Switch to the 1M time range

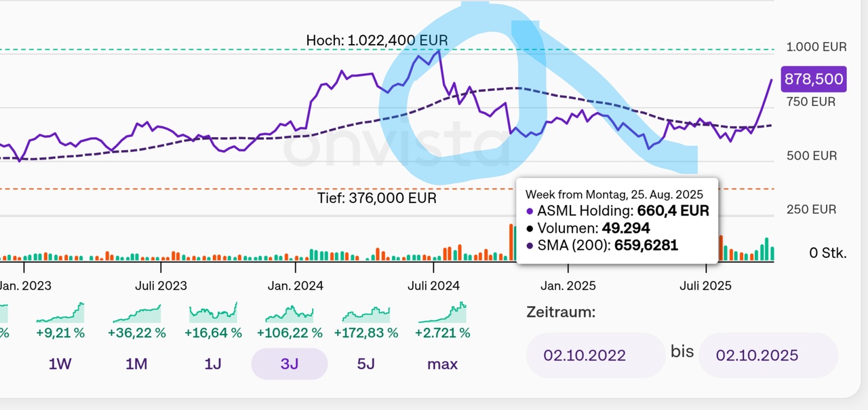coord(136,364)
